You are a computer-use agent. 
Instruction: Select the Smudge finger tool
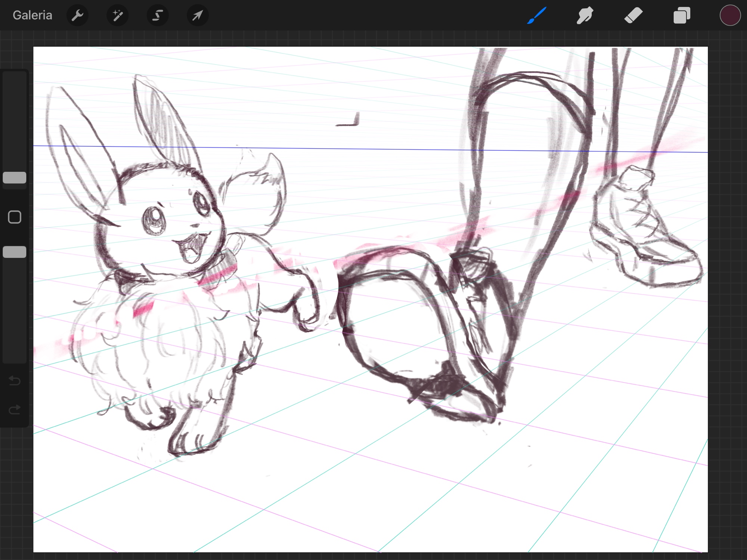click(x=585, y=15)
